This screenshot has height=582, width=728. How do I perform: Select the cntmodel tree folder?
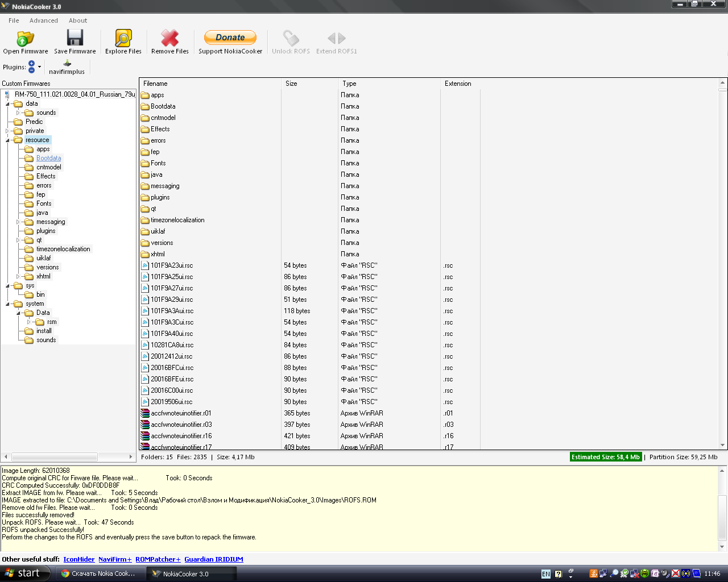tap(48, 167)
